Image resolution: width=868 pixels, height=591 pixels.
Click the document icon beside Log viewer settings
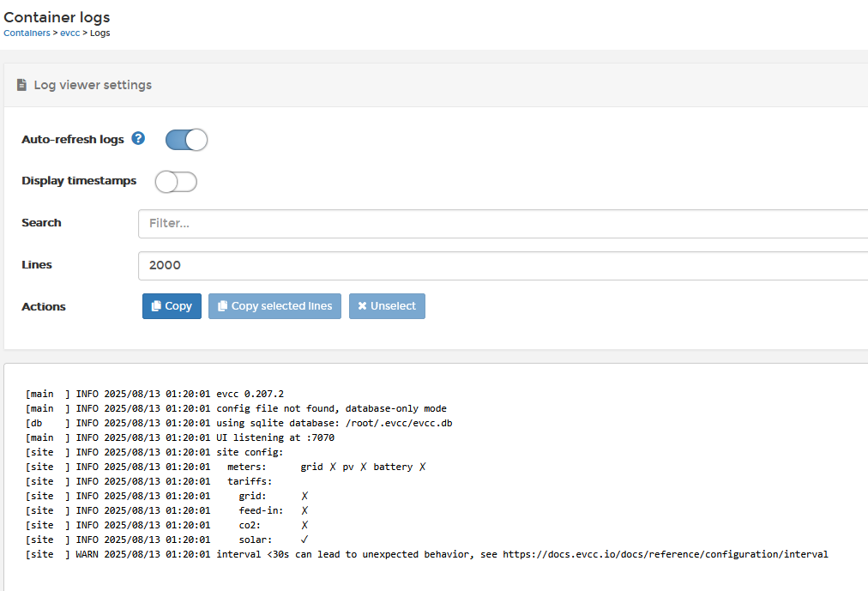coord(21,85)
